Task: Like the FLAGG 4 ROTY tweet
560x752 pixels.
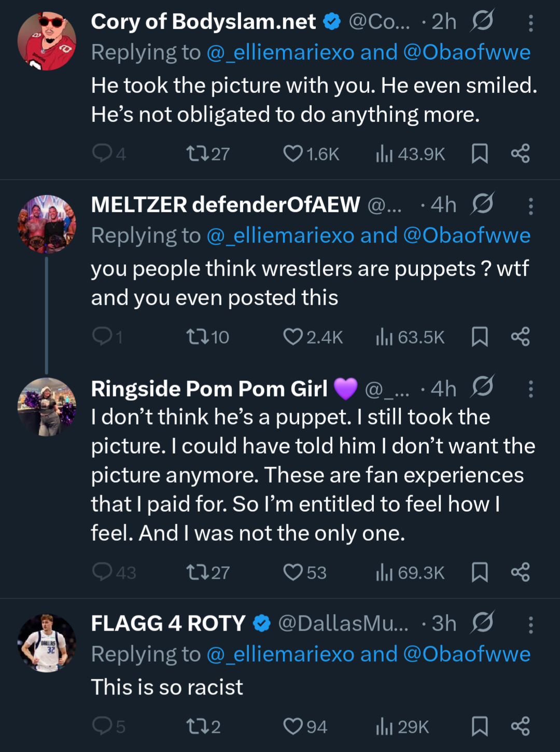Action: click(x=293, y=726)
